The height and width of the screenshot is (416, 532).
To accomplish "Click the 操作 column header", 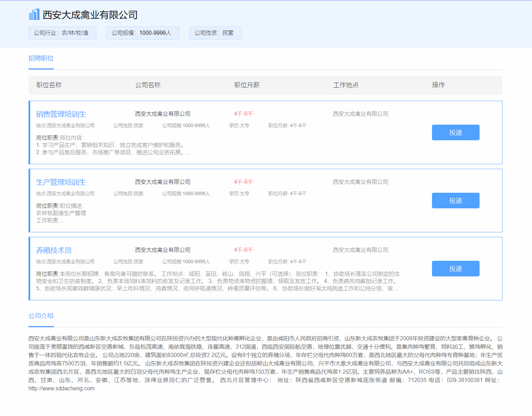I will [x=438, y=85].
